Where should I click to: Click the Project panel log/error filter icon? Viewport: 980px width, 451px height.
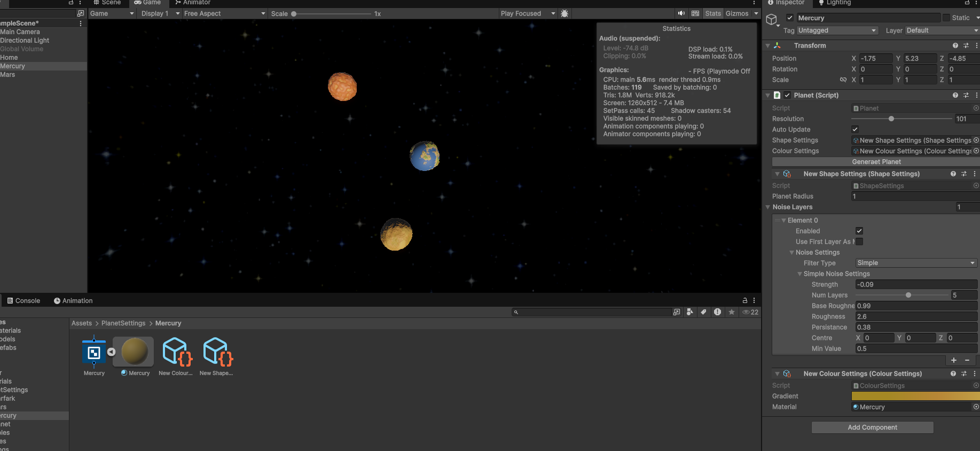[718, 312]
